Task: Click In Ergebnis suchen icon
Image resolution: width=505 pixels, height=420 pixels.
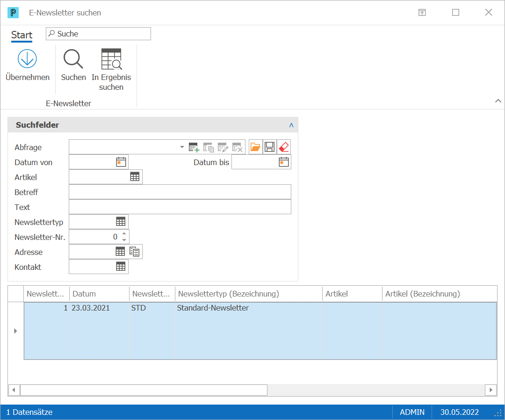Action: tap(111, 59)
